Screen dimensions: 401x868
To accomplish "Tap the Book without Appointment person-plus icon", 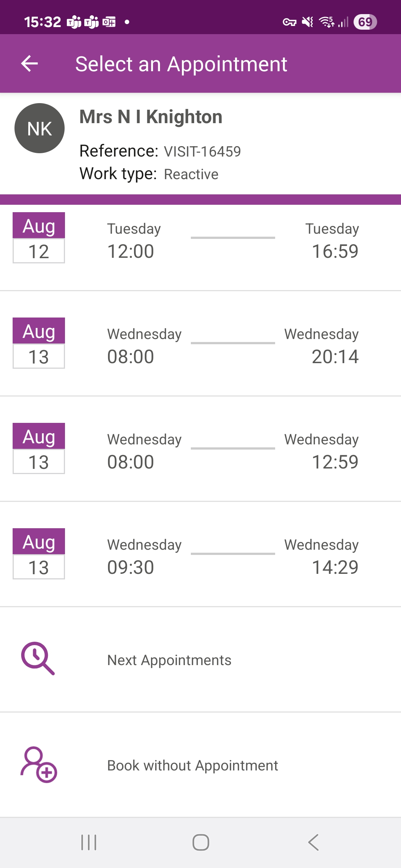I will click(38, 765).
